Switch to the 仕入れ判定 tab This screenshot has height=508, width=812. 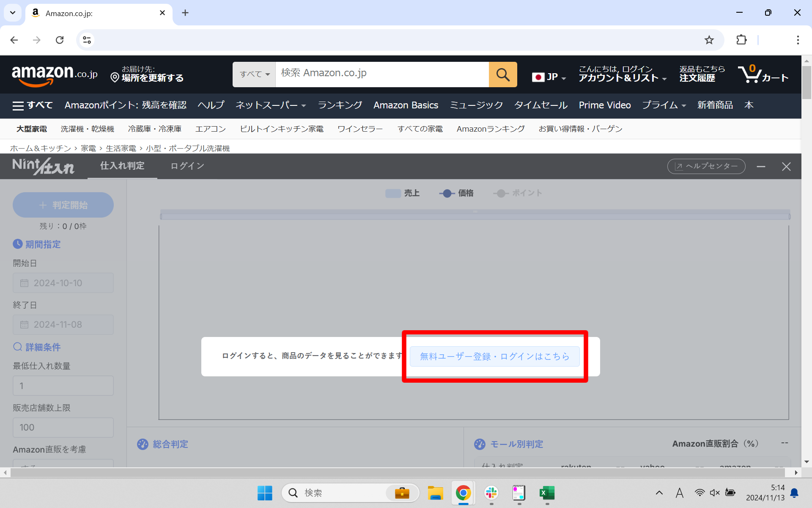coord(122,166)
